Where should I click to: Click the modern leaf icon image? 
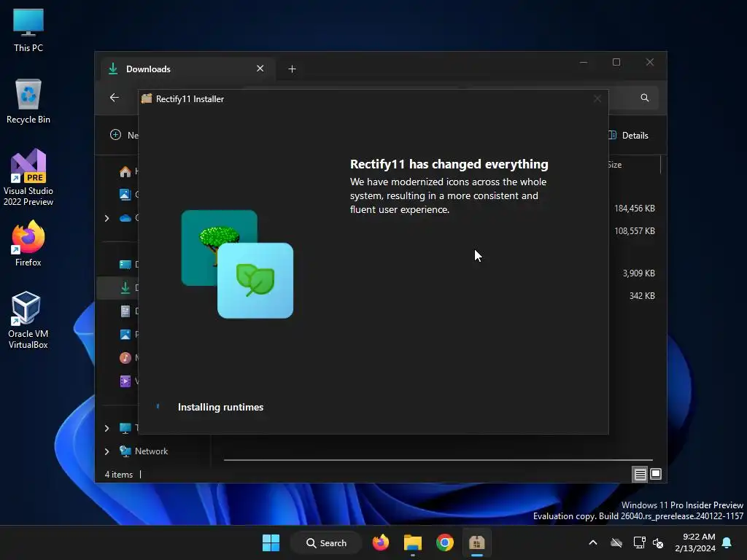pos(255,281)
